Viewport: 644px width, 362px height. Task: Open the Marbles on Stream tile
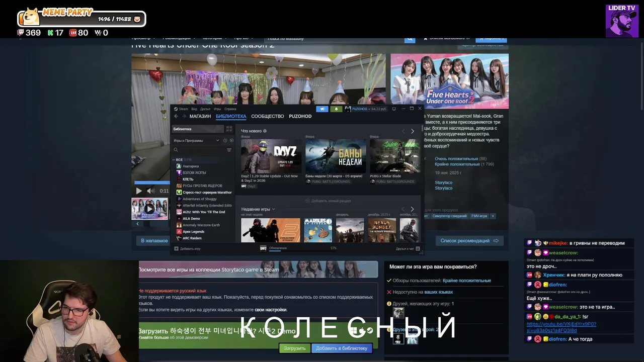pos(318,230)
